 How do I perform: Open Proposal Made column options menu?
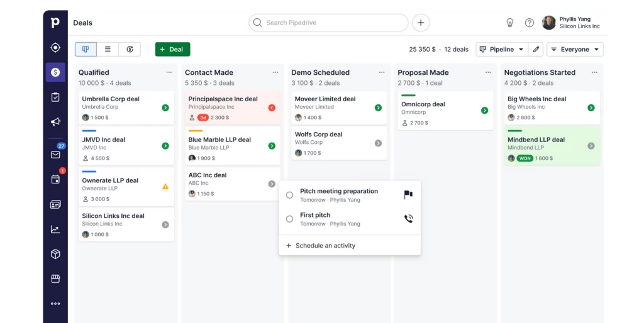pos(488,72)
